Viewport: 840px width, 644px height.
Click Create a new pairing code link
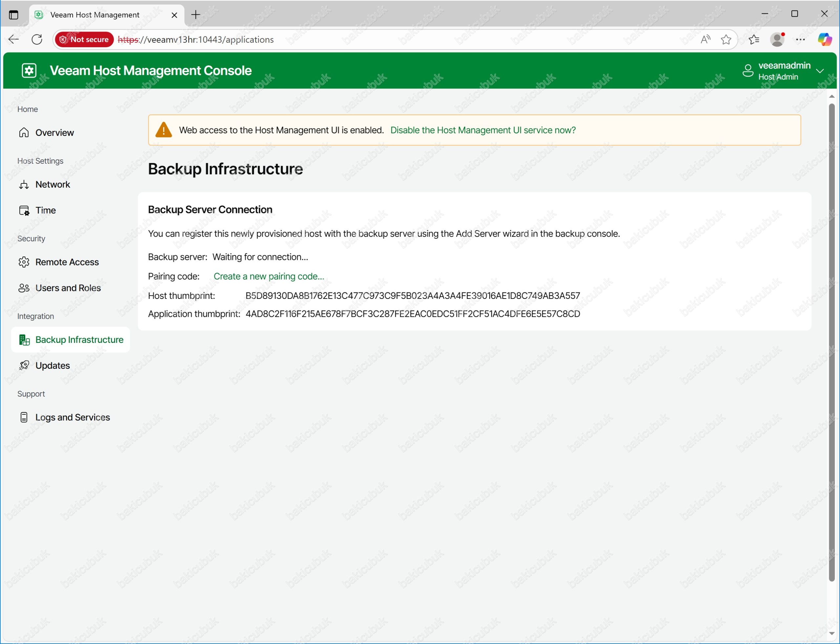pyautogui.click(x=268, y=276)
